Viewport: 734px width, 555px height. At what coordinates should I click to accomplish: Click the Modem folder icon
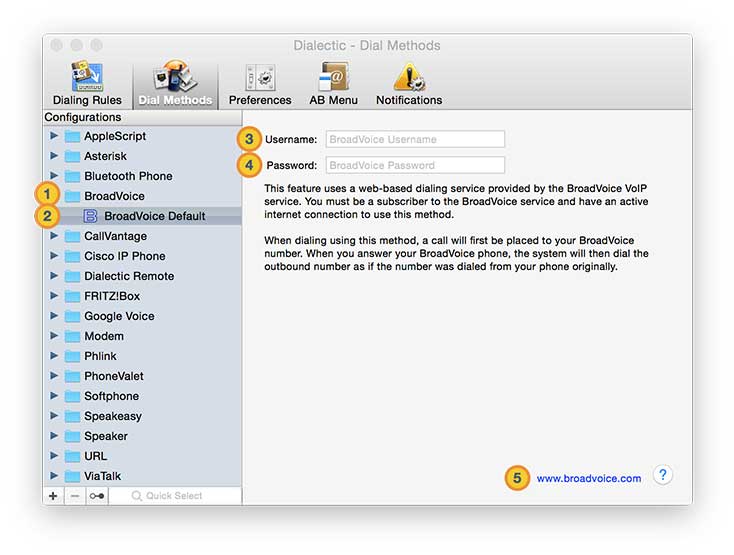click(72, 336)
